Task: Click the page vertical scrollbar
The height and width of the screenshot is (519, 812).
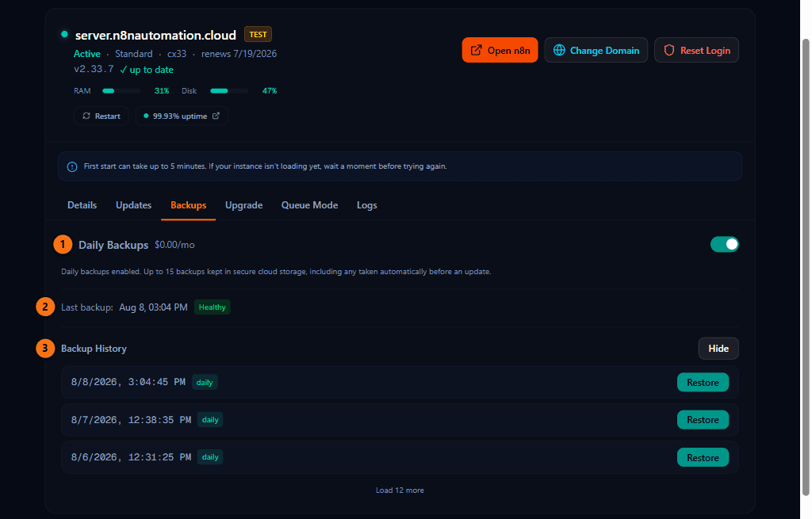Action: point(806,268)
